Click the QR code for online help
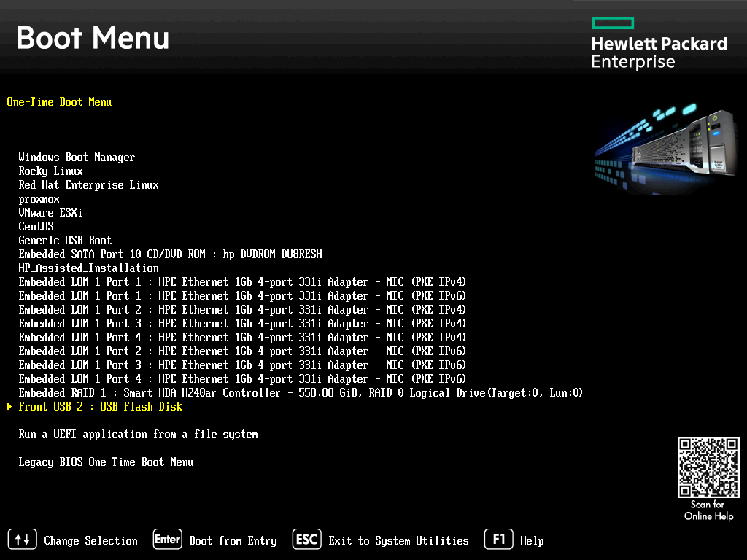 click(708, 467)
